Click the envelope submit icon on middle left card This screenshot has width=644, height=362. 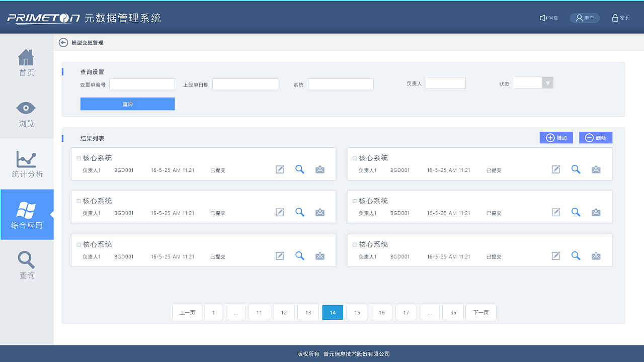coord(320,212)
